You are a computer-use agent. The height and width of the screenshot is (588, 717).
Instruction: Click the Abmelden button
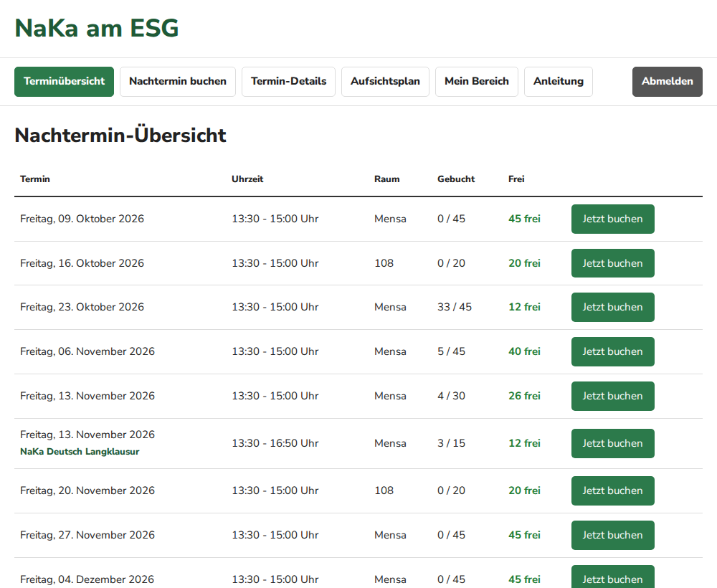(667, 81)
